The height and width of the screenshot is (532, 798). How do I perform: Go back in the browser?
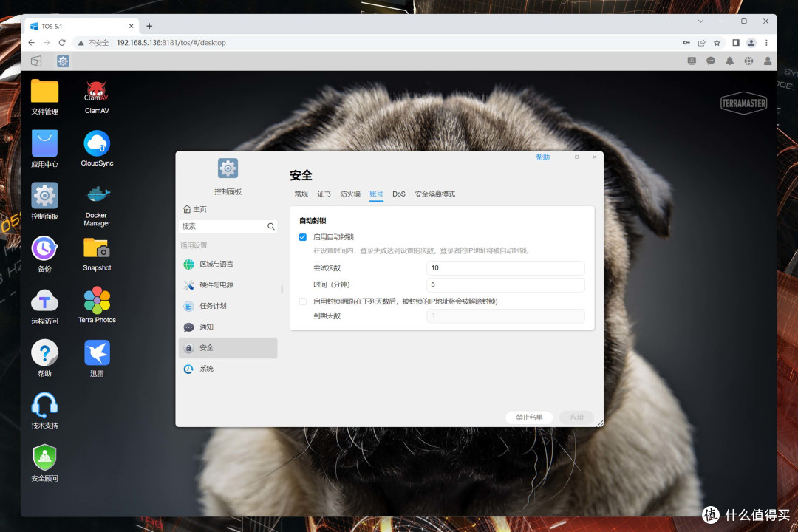click(32, 43)
